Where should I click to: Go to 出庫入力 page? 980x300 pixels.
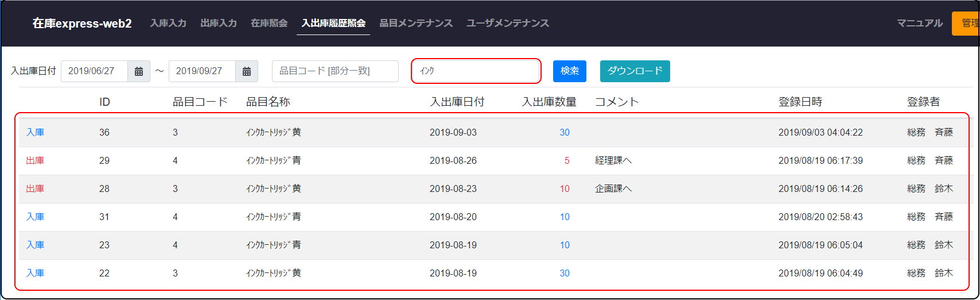click(x=219, y=24)
